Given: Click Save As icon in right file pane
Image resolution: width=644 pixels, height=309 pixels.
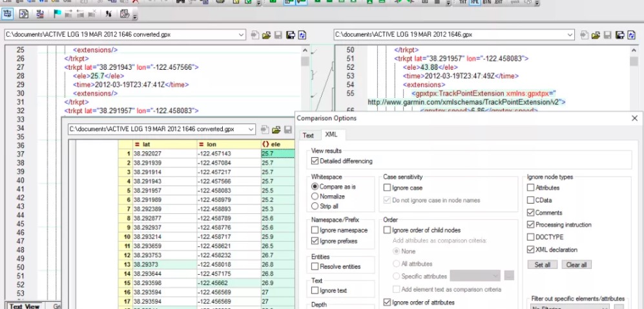Looking at the screenshot, I should click(x=619, y=35).
